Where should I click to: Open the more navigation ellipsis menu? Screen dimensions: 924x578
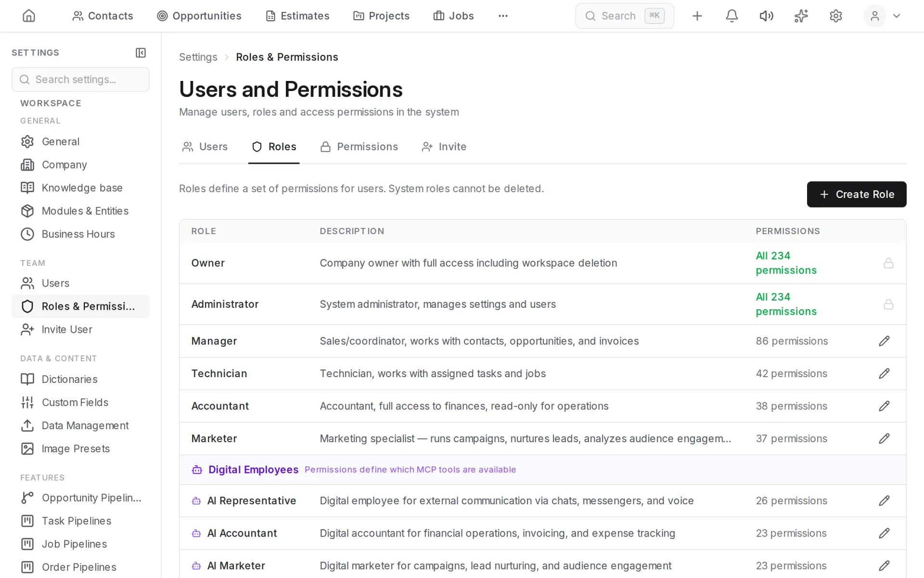pyautogui.click(x=503, y=16)
